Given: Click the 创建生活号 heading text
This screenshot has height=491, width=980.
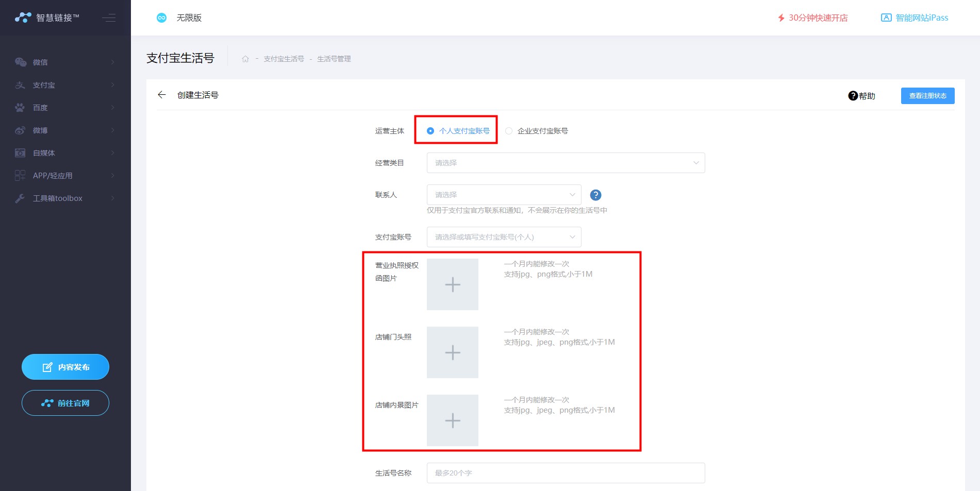Looking at the screenshot, I should pyautogui.click(x=198, y=95).
